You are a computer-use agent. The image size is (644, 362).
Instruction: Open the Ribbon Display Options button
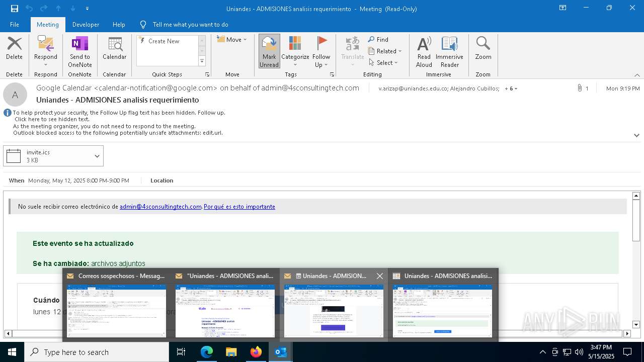pos(563,8)
